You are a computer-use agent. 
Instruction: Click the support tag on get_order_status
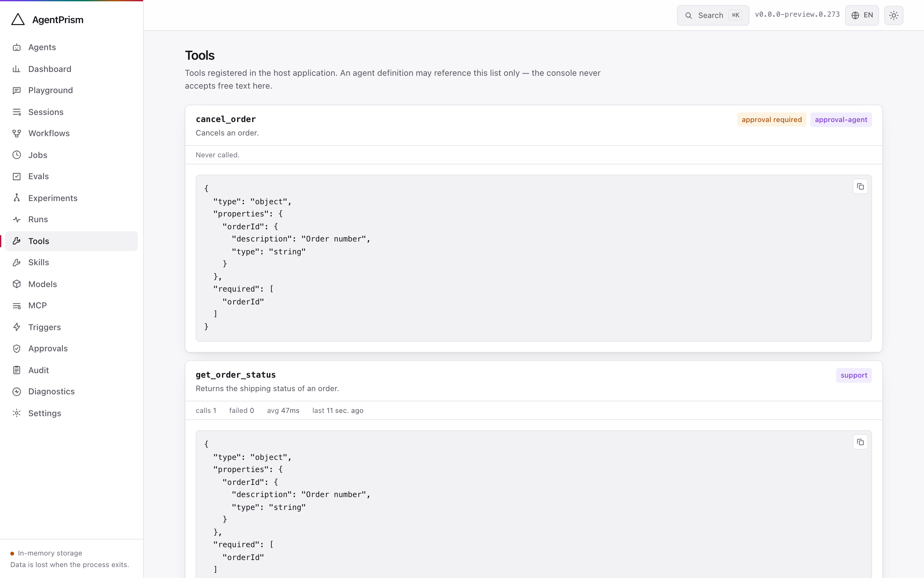[x=854, y=375]
